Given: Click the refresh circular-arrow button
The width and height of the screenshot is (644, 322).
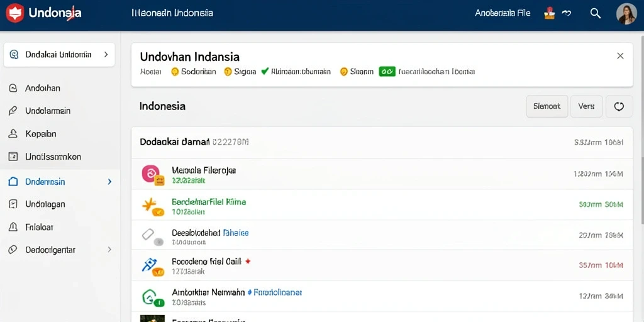Looking at the screenshot, I should 619,106.
